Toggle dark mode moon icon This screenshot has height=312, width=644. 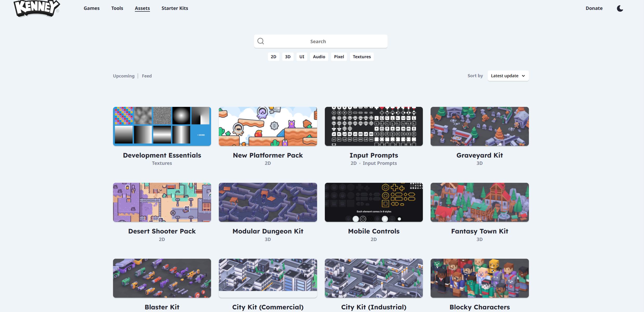(x=620, y=8)
